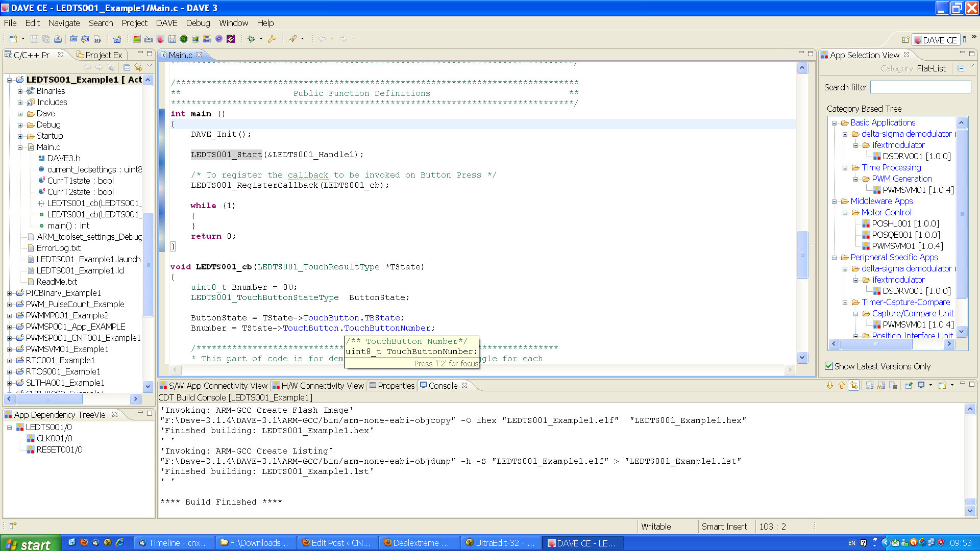The height and width of the screenshot is (551, 980).
Task: Click the DAVE CE perspective button
Action: click(935, 40)
